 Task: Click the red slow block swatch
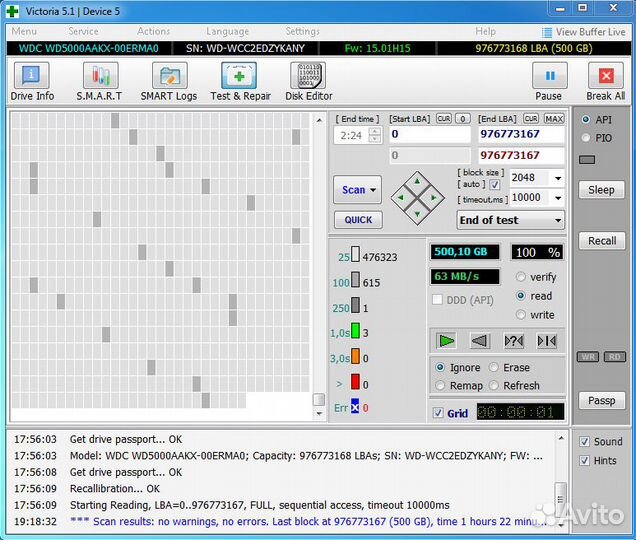click(355, 382)
